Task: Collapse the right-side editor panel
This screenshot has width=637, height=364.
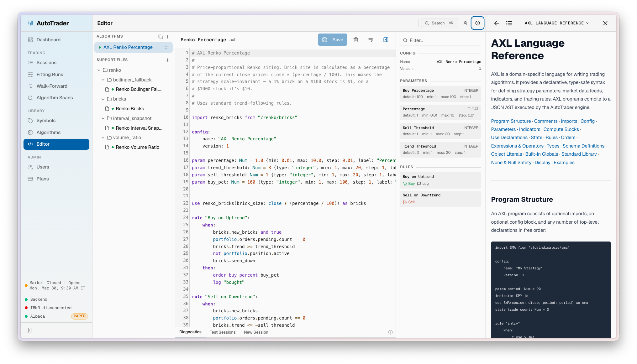Action: (x=386, y=40)
